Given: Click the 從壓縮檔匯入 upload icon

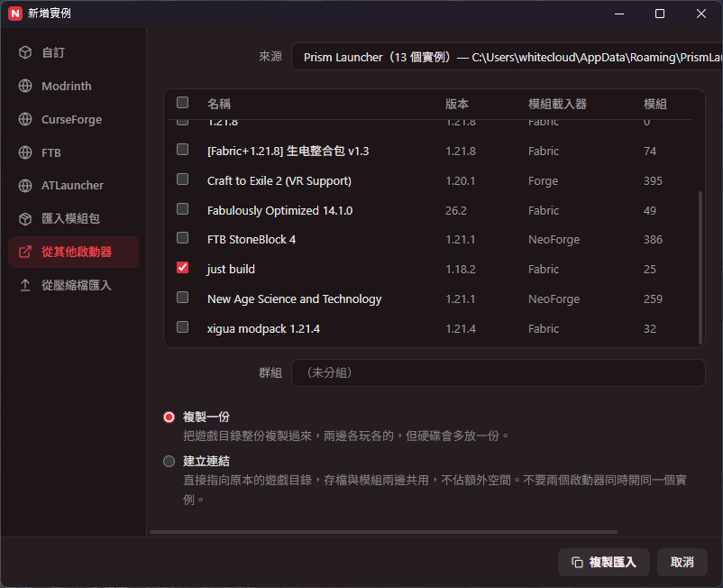Looking at the screenshot, I should (25, 285).
